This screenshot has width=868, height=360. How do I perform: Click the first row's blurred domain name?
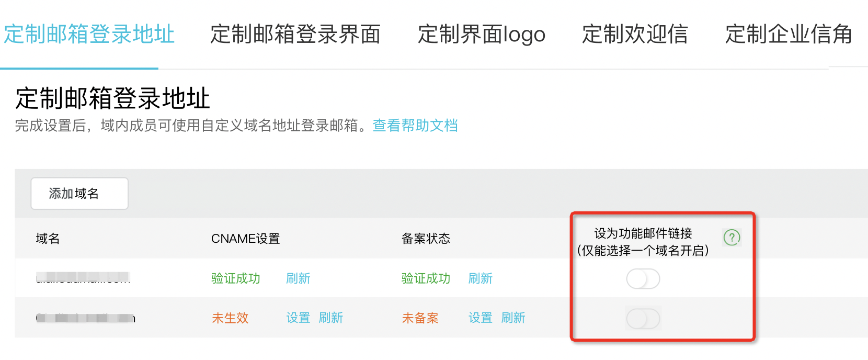83,278
